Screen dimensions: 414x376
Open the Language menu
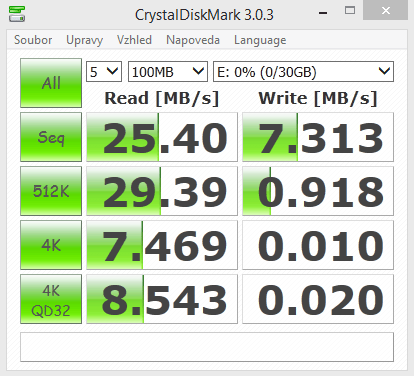(x=260, y=40)
